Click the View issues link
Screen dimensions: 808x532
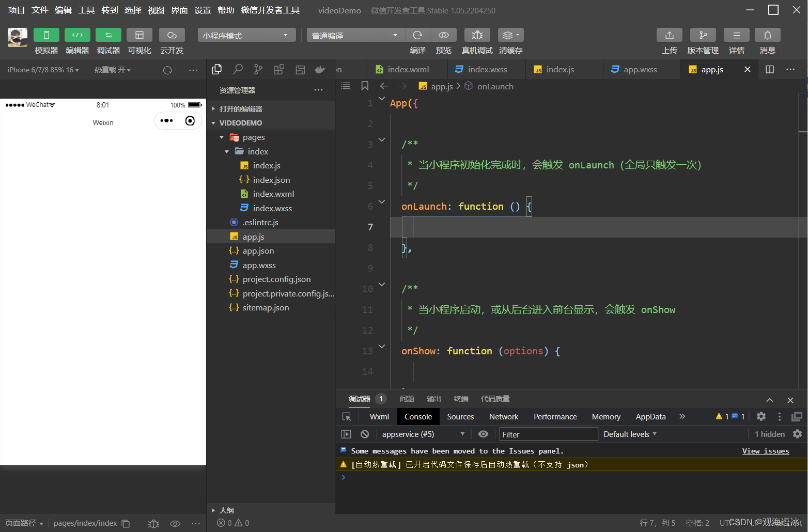(x=766, y=451)
